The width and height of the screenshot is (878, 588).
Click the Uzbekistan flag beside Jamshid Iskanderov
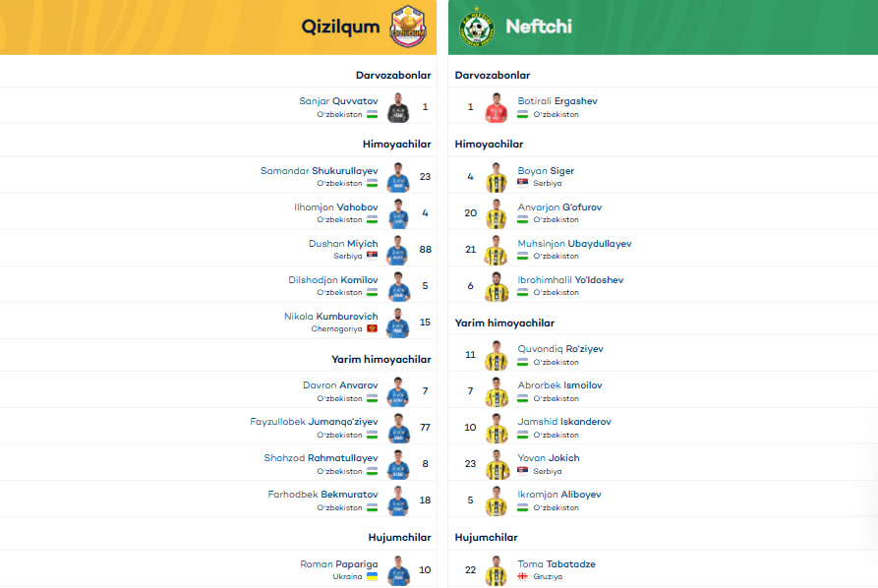point(522,435)
